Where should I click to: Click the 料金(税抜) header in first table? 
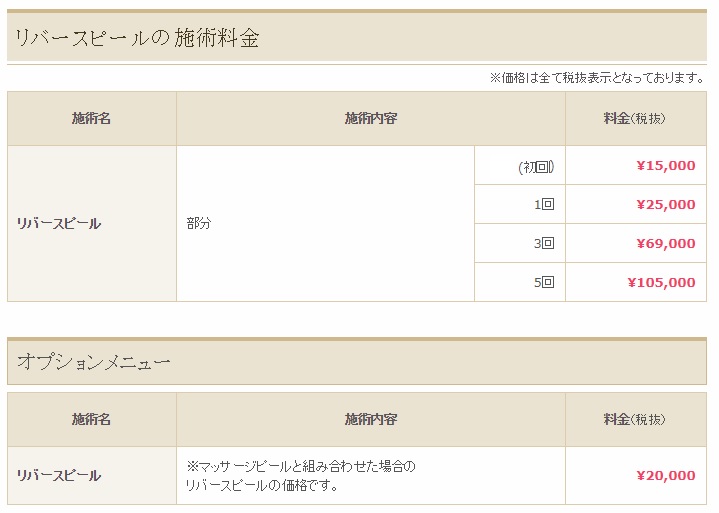coord(635,119)
